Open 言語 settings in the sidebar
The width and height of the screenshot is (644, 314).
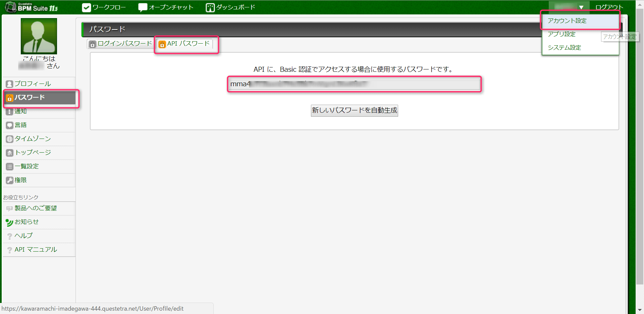(x=40, y=125)
